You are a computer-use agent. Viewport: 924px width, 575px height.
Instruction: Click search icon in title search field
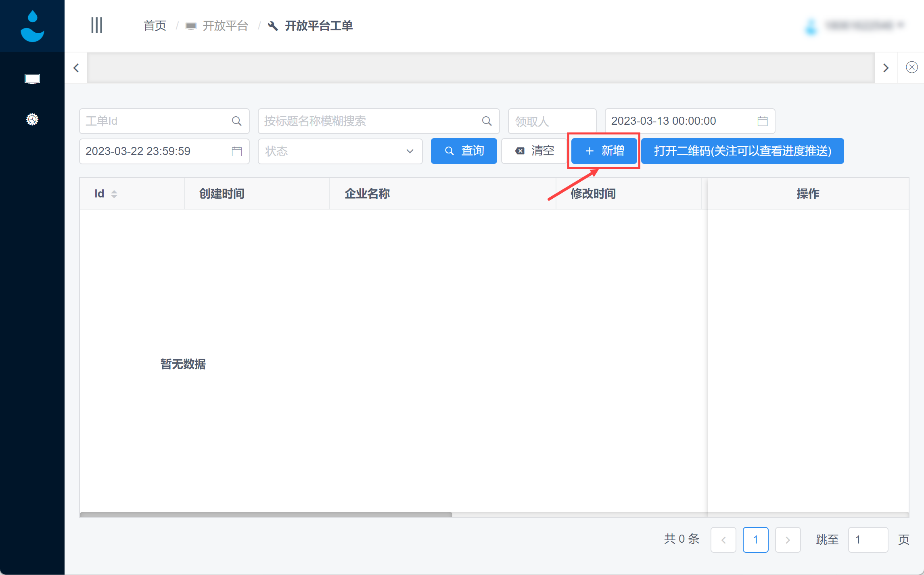tap(487, 121)
